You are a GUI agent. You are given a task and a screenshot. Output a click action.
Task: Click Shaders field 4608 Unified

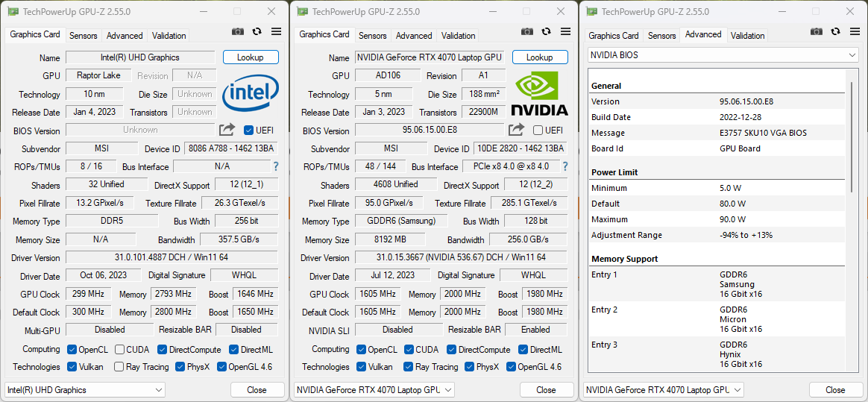tap(397, 184)
